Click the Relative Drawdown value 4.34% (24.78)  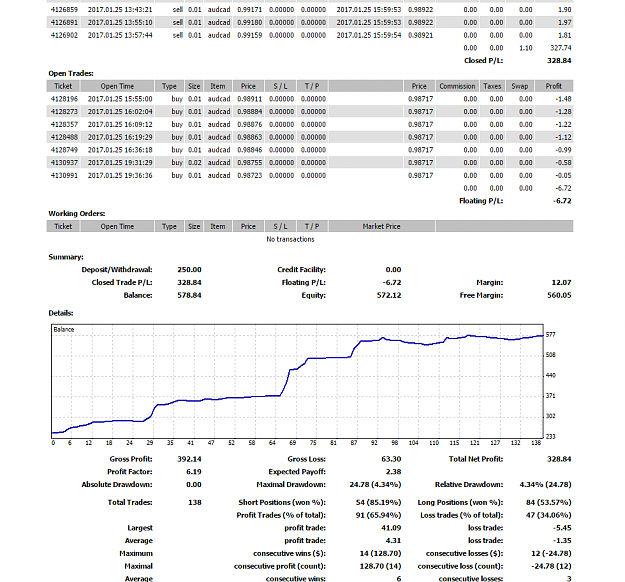[545, 485]
